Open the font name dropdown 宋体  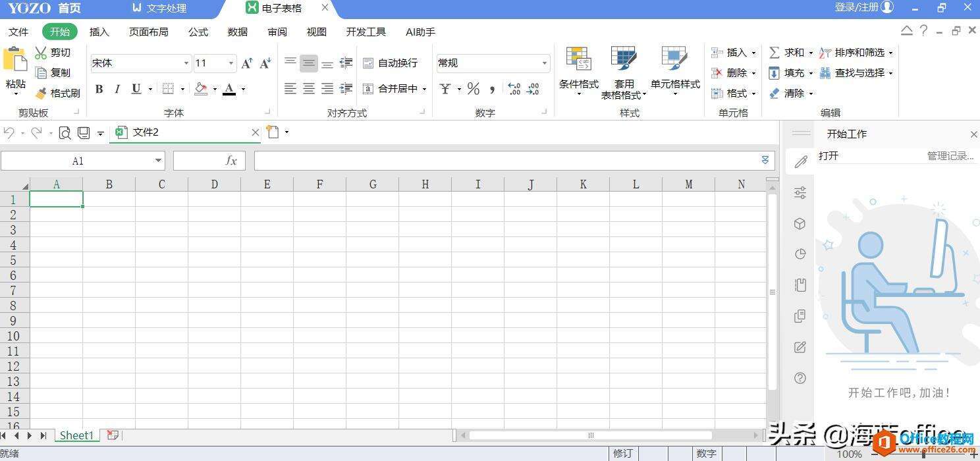point(186,63)
